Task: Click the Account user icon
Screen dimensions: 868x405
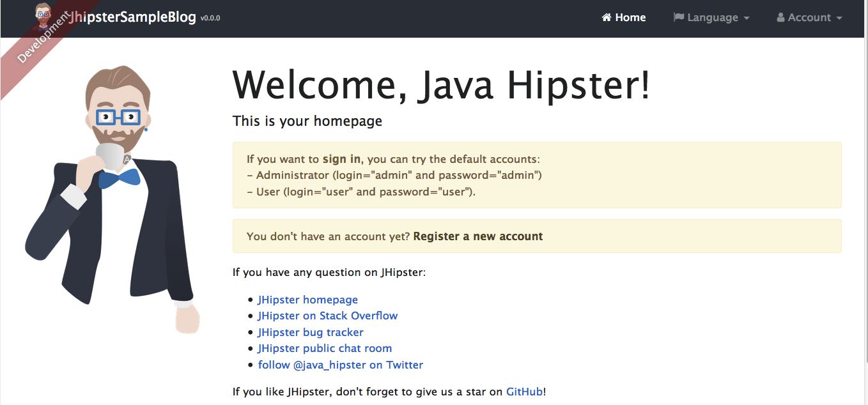Action: (x=780, y=18)
